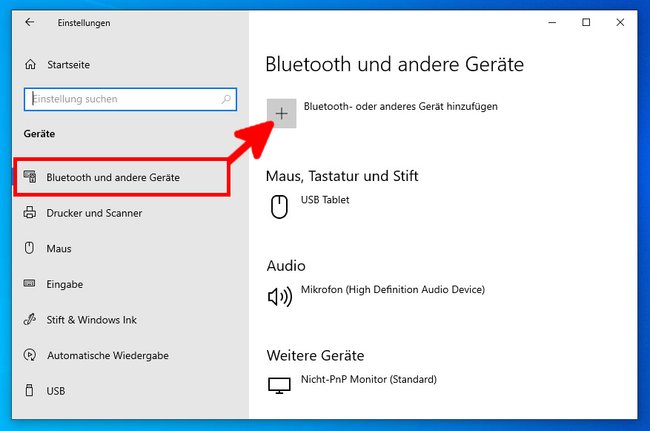Click Bluetooth- oder anderes Gerät hinzufügen label

(x=400, y=107)
